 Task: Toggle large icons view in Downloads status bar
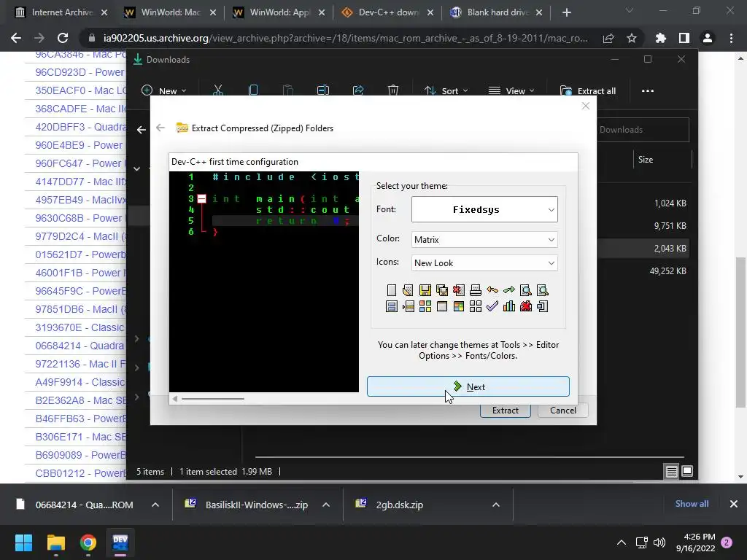tap(687, 472)
